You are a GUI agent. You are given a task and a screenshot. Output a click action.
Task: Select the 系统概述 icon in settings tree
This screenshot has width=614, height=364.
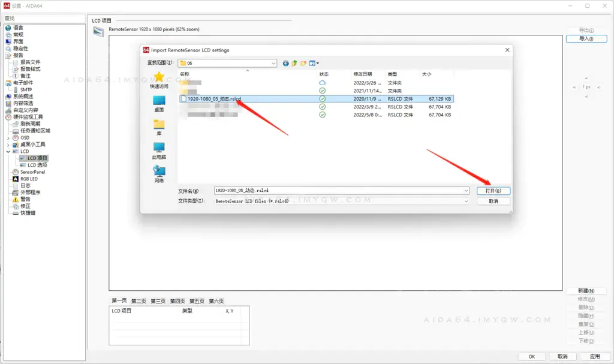[x=8, y=97]
